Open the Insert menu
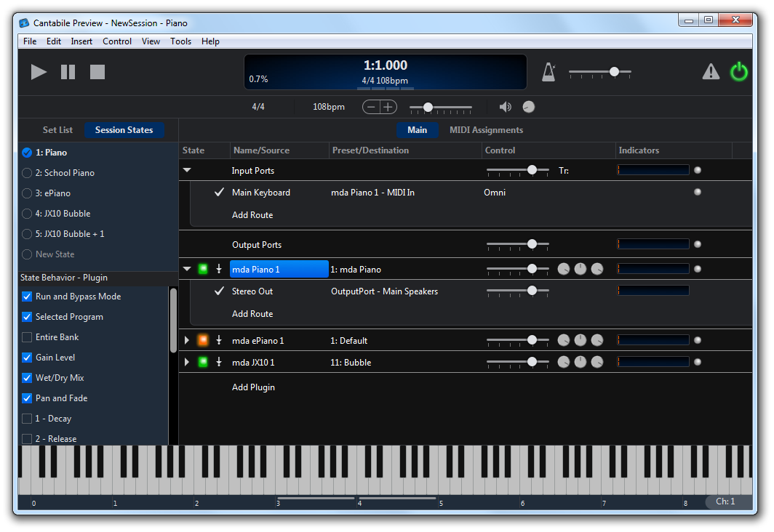The image size is (774, 532). (x=81, y=41)
